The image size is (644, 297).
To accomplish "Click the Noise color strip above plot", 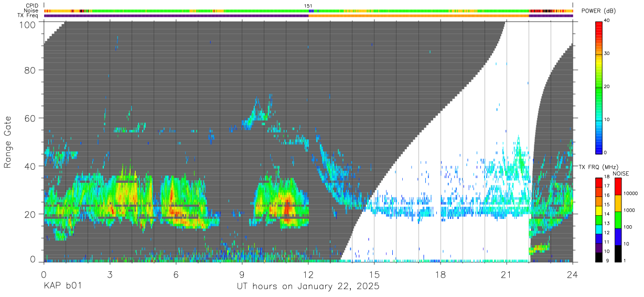I will [x=308, y=10].
